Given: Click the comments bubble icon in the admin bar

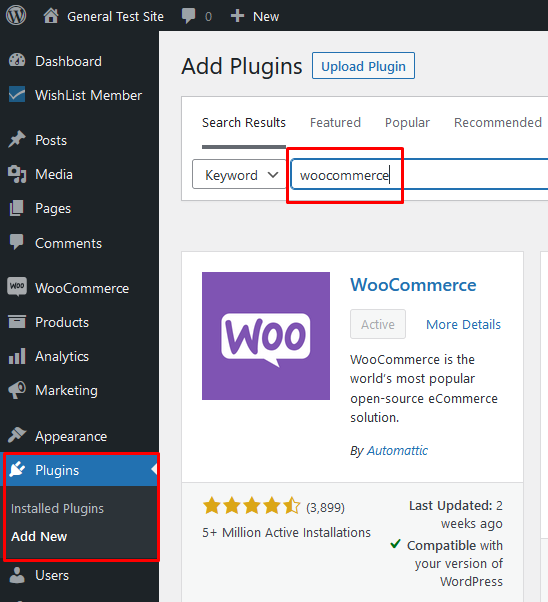Looking at the screenshot, I should pos(188,16).
